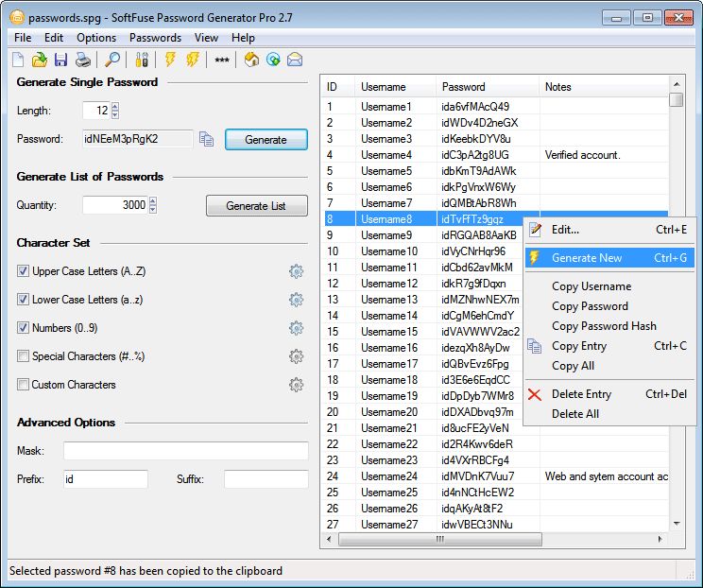Image resolution: width=703 pixels, height=588 pixels.
Task: Select Copy Password Hash menu entry
Action: click(x=609, y=325)
